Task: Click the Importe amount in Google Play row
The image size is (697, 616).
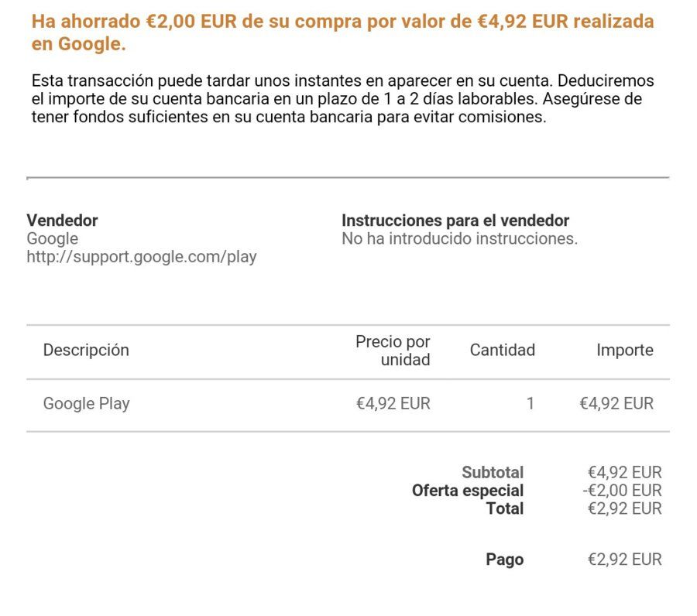Action: click(x=616, y=404)
